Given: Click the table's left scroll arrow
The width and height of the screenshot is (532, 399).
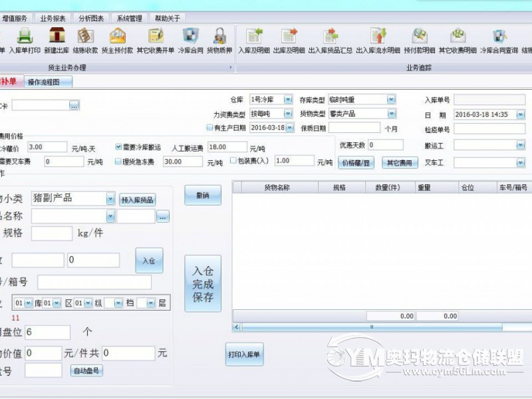Looking at the screenshot, I should [x=237, y=327].
